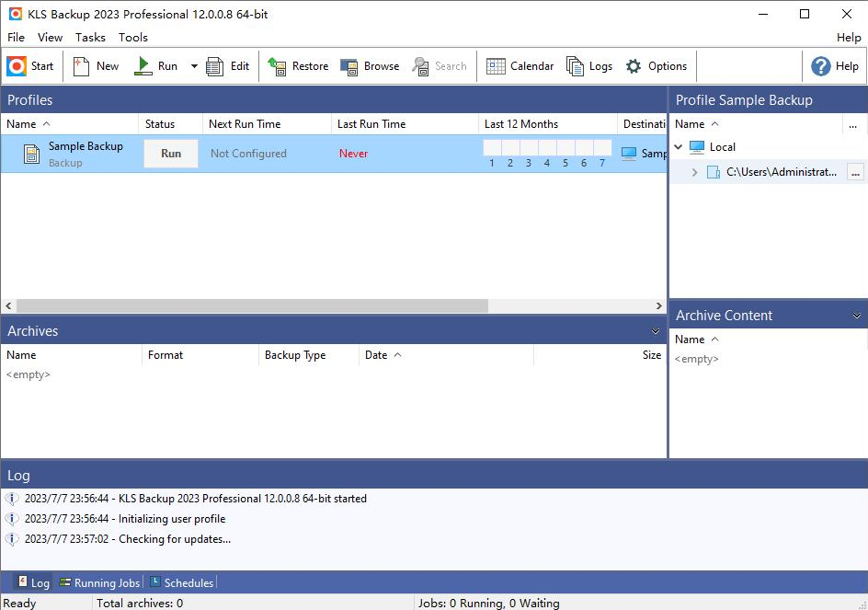Open the Run dropdown arrow
Viewport: 868px width, 610px height.
[x=194, y=66]
